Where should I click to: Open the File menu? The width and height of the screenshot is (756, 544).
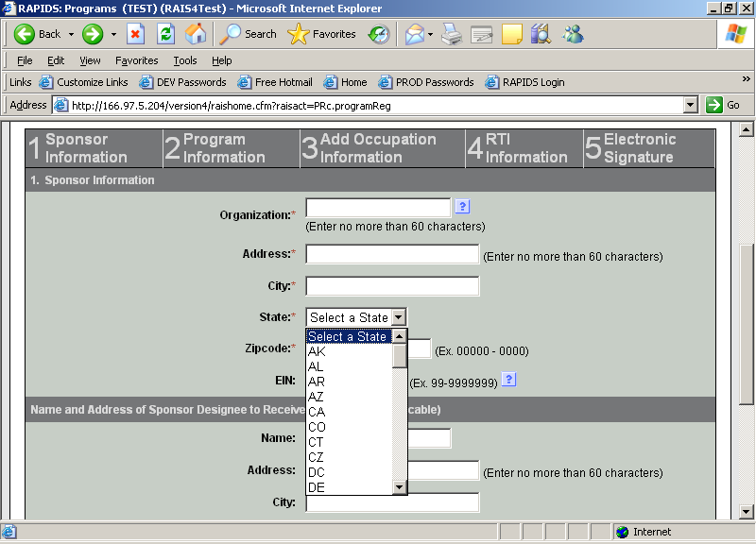coord(25,60)
